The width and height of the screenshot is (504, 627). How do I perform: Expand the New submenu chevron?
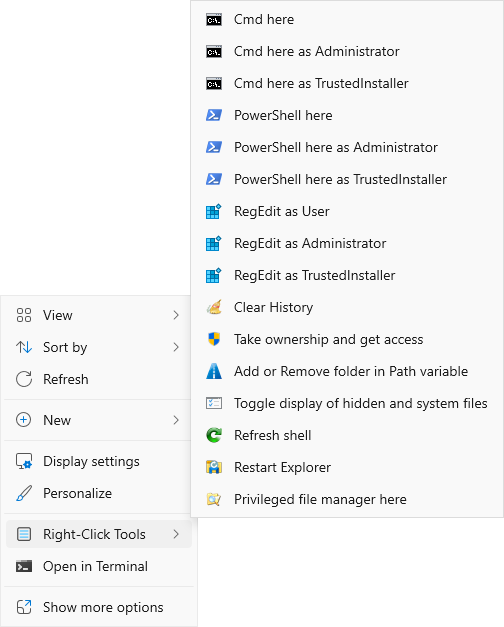[176, 420]
